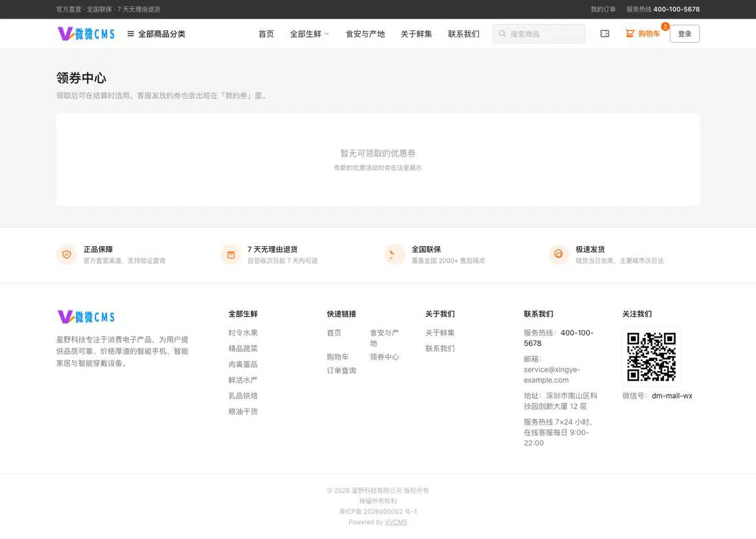Click the 暂无可领取的优惠券 message
Screen dimensions: 756x539
point(377,153)
